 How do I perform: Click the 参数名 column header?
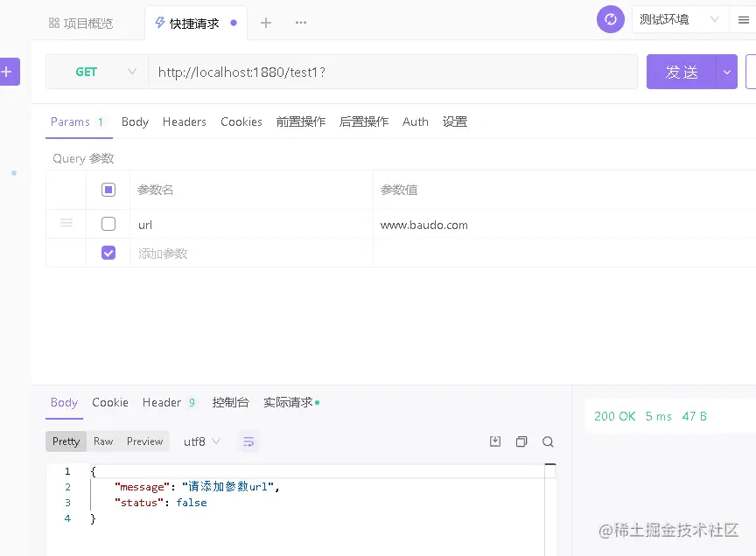155,190
